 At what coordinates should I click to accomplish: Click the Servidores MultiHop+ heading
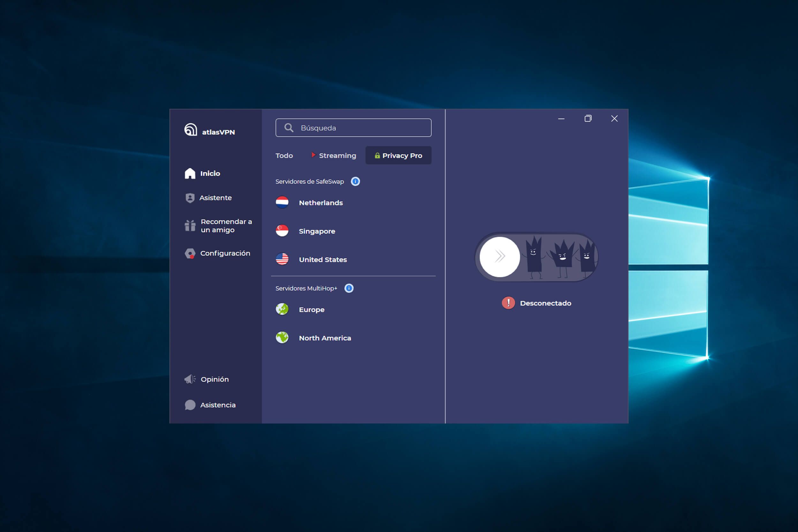point(306,288)
